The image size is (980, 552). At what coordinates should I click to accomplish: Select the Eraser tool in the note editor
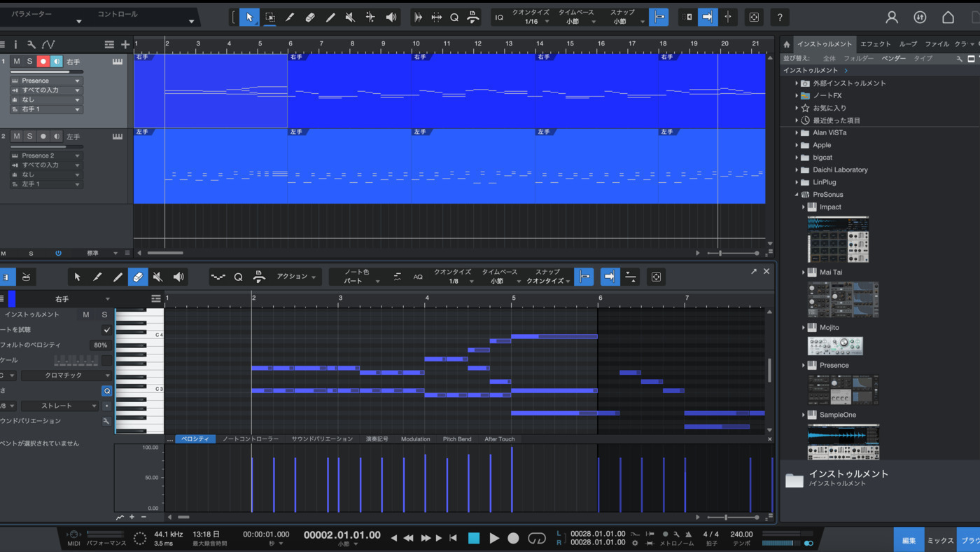(x=138, y=277)
